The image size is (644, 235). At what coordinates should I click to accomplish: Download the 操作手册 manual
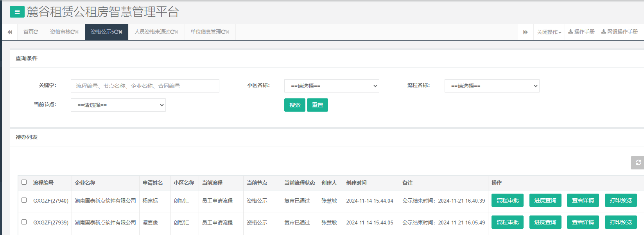581,32
